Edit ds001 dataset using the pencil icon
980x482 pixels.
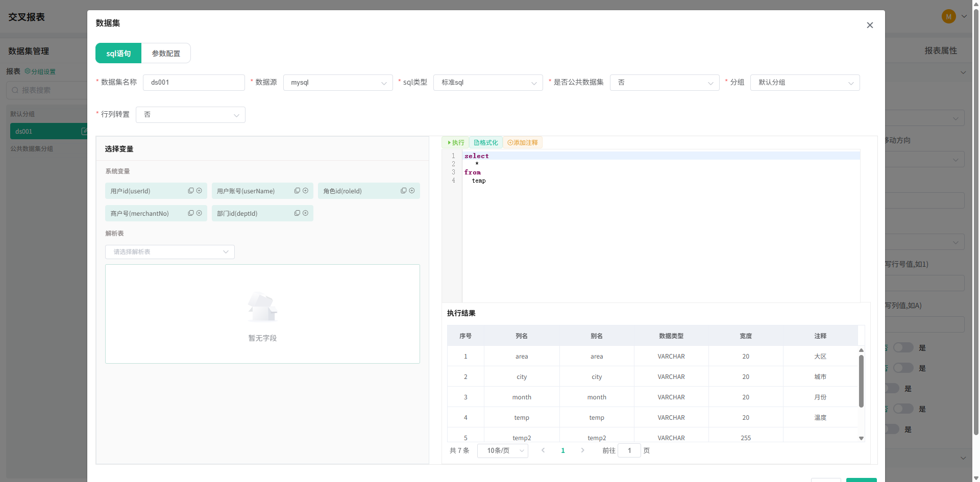[x=84, y=131]
